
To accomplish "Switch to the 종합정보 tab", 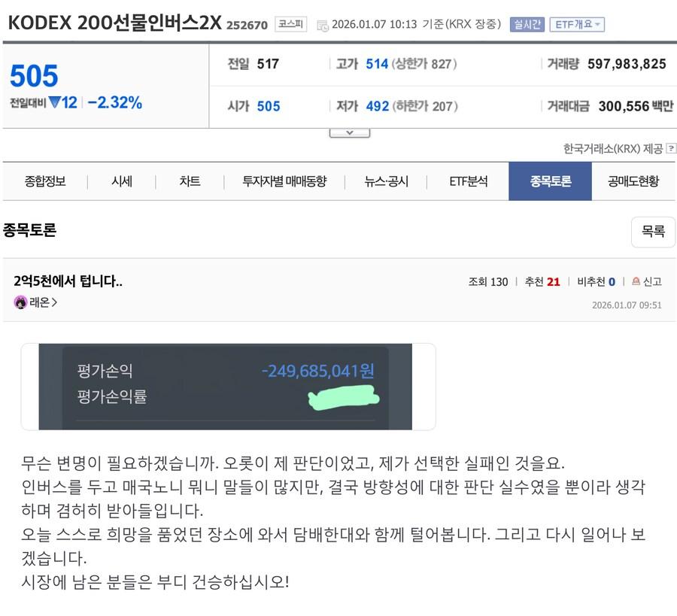I will (x=45, y=181).
